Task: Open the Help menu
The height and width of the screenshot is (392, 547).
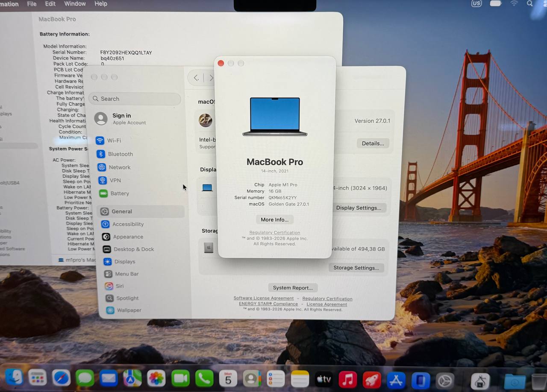Action: (101, 3)
